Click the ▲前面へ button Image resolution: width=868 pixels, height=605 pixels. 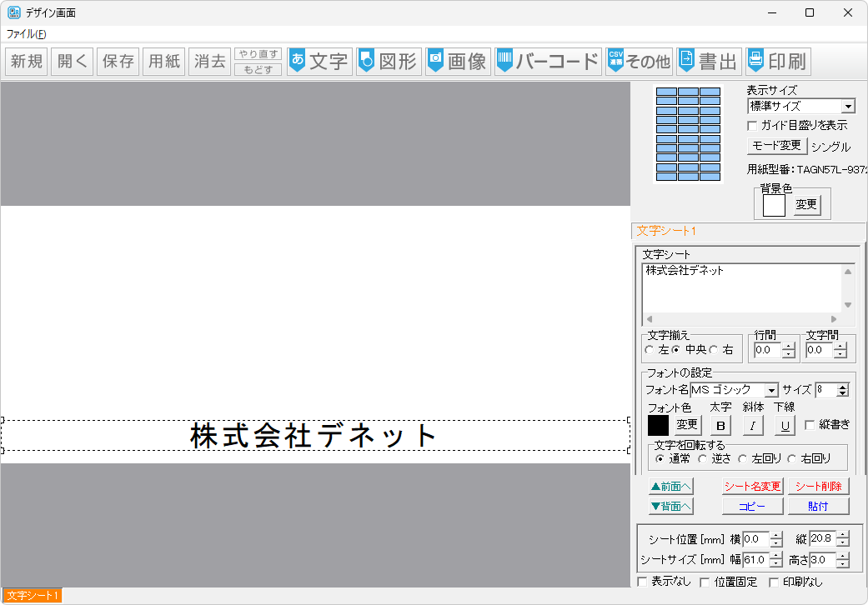pyautogui.click(x=671, y=486)
